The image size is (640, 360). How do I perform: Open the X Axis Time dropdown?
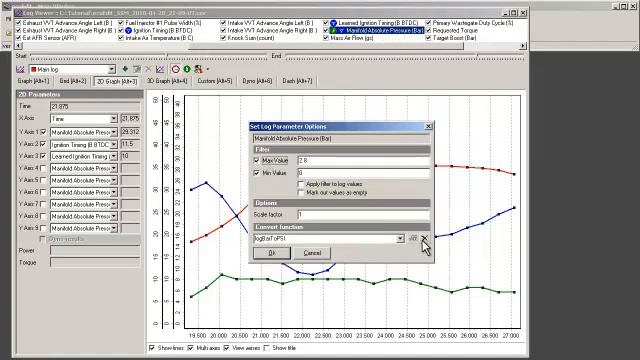[113, 119]
